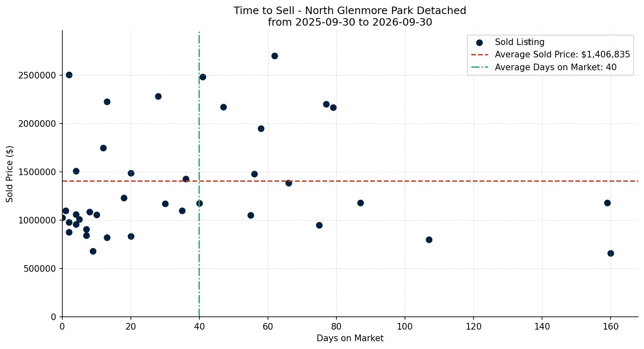Viewport: 644px width, 349px height.
Task: Click the 'Average Sold Price: $1,406,835' legend entry
Action: tap(562, 55)
